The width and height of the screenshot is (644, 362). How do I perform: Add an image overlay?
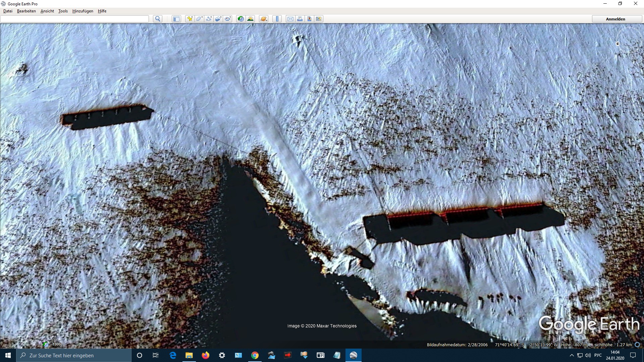218,19
